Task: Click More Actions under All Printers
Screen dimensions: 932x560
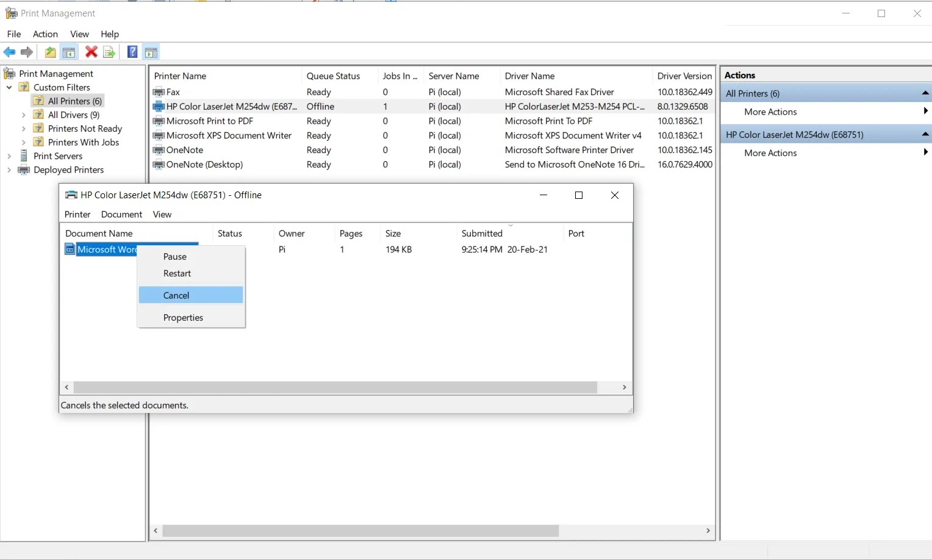Action: point(770,112)
